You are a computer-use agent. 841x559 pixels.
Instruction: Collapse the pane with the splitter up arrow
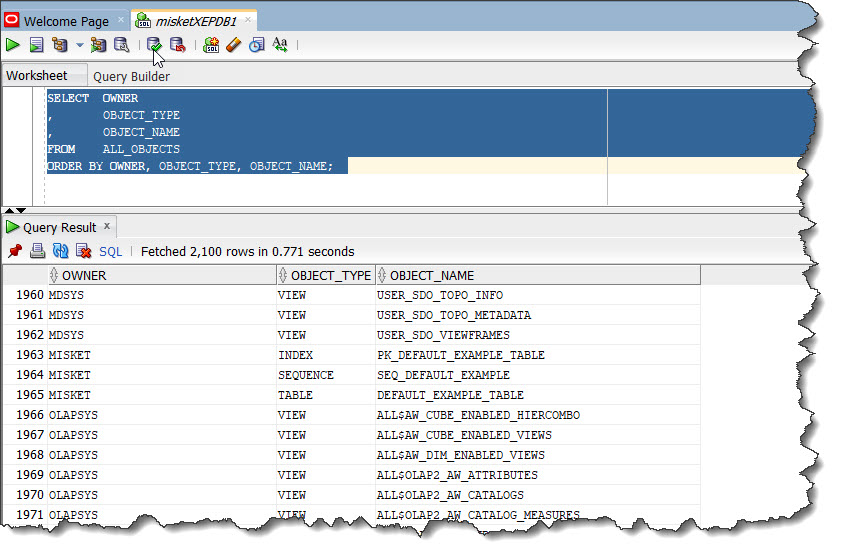coord(9,210)
